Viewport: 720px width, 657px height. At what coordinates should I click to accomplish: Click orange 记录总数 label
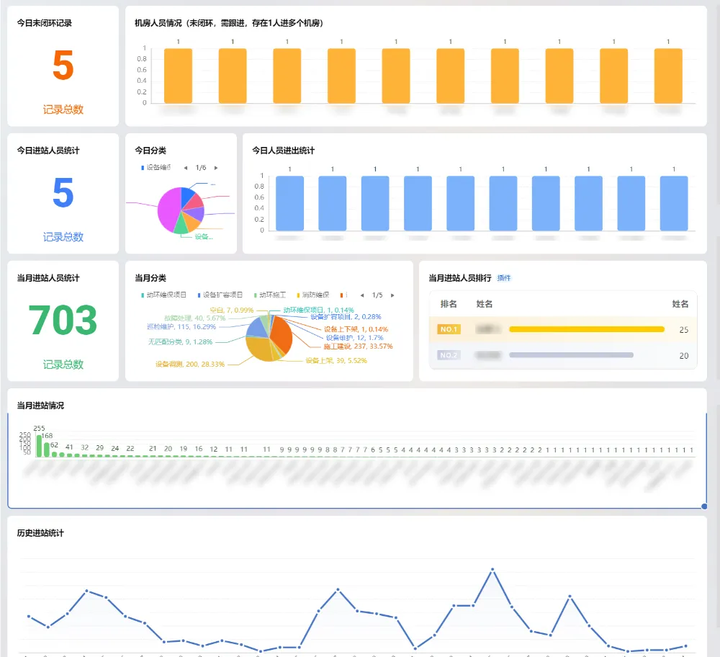[x=63, y=109]
